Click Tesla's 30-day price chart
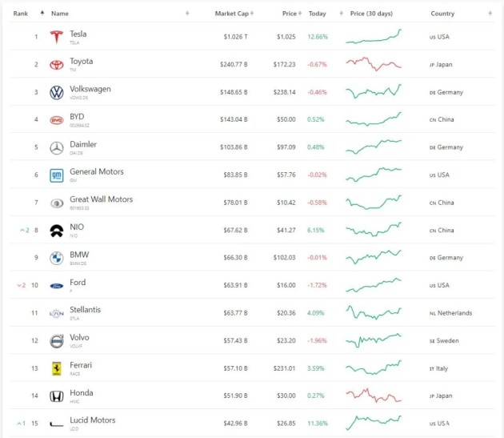The width and height of the screenshot is (504, 438). (x=374, y=37)
